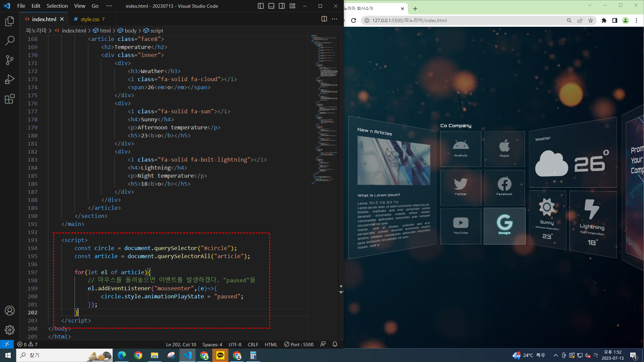Open the Spaces: 4 indentation selector

[x=212, y=344]
